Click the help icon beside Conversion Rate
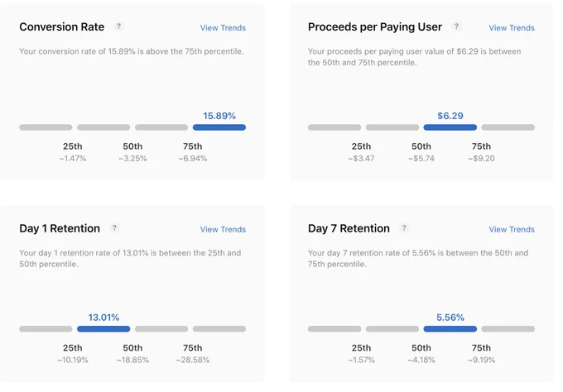Viewport: 563px width, 392px height. pos(118,26)
